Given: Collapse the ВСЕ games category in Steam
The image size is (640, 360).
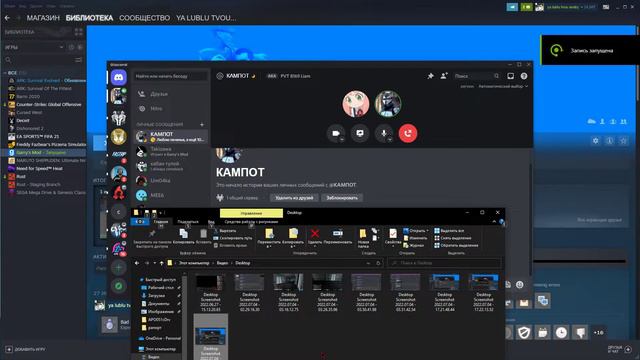Looking at the screenshot, I should (5, 73).
